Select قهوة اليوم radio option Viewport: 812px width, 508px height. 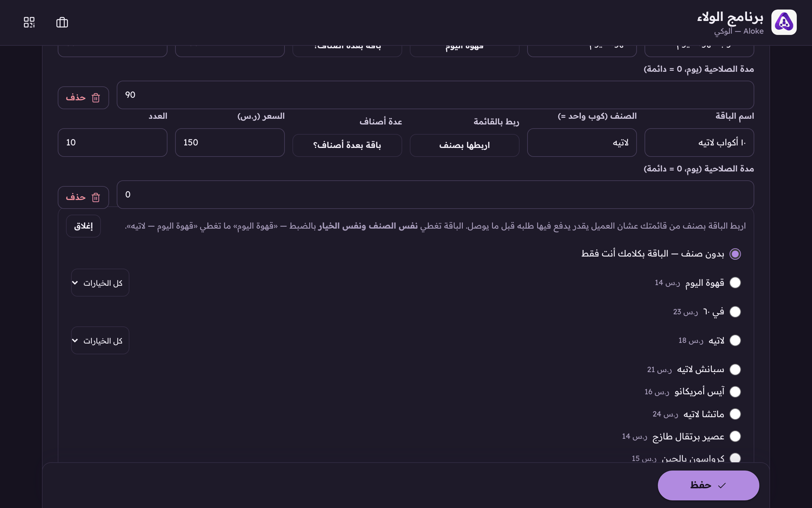pyautogui.click(x=735, y=283)
